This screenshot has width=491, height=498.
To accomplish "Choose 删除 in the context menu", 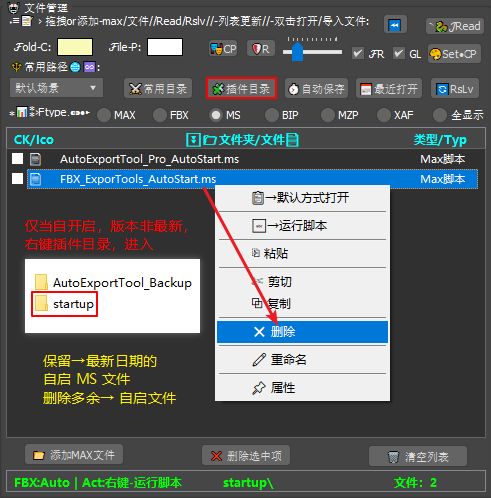I will [x=302, y=332].
